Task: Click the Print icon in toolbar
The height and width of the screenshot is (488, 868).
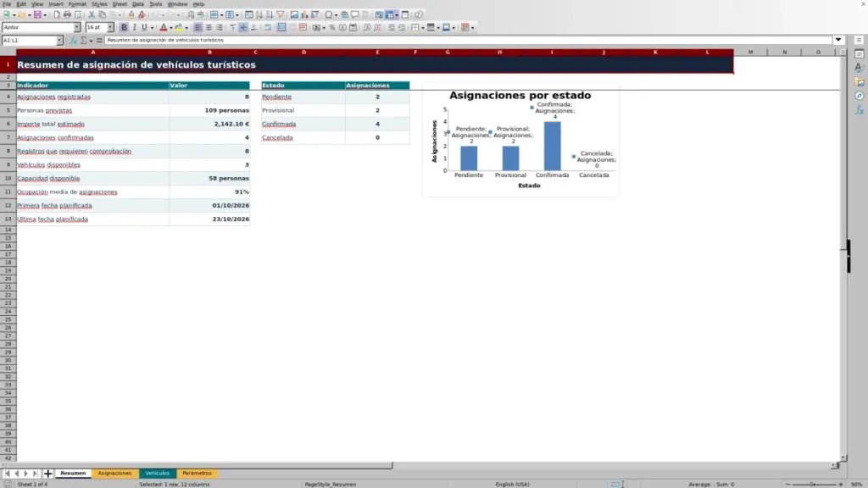Action: tap(67, 14)
